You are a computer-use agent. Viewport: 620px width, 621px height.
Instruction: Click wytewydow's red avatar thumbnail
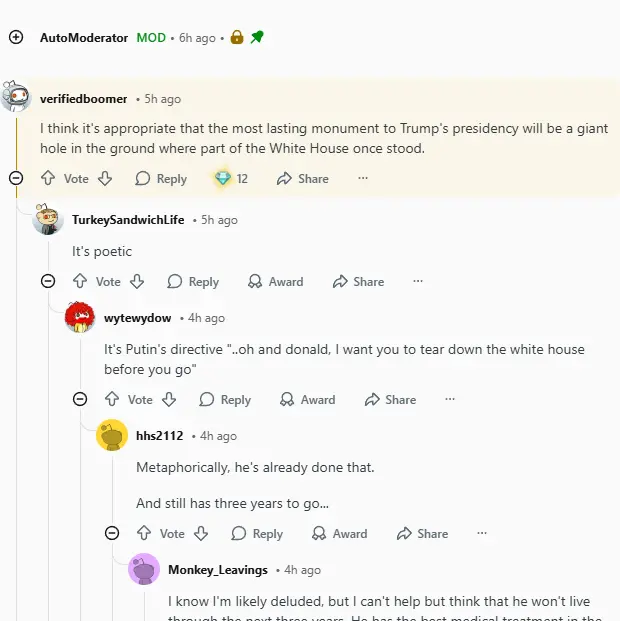click(x=80, y=317)
